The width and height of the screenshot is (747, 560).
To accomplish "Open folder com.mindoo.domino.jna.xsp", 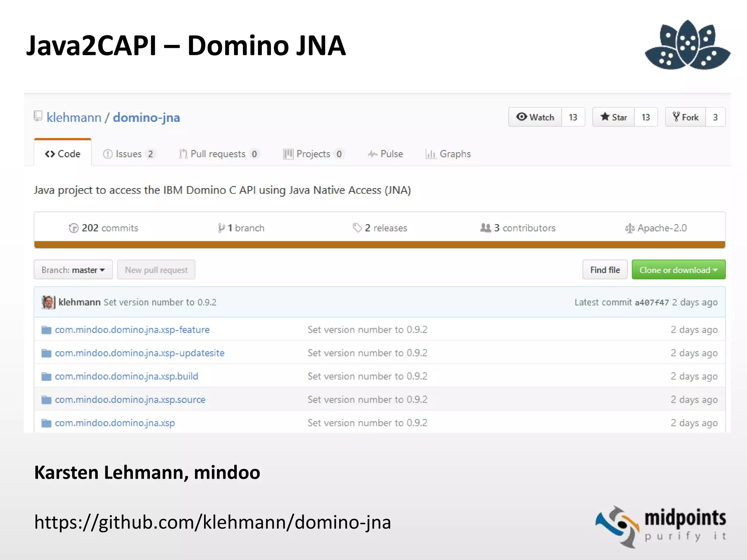I will [115, 423].
